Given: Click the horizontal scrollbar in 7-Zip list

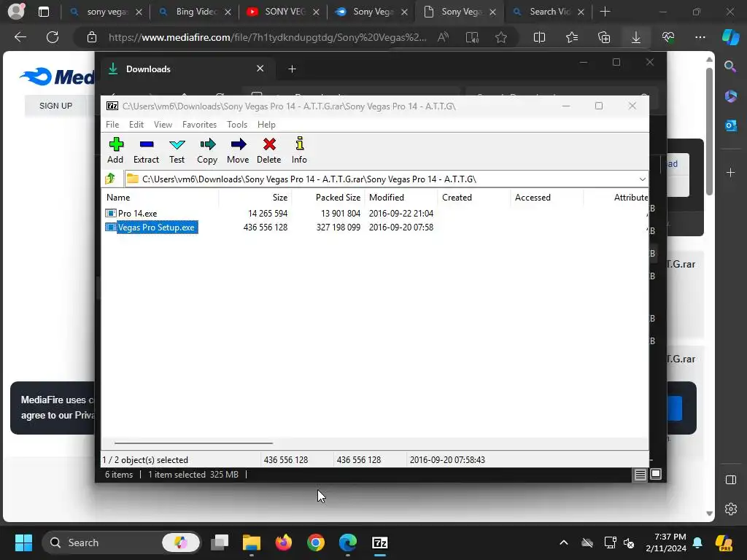Looking at the screenshot, I should point(193,443).
